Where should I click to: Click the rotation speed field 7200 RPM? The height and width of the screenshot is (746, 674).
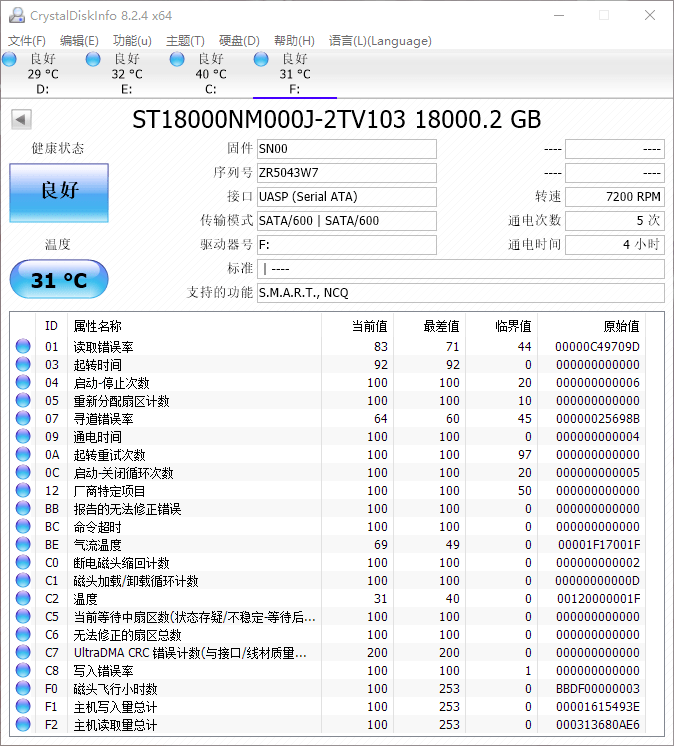click(615, 196)
